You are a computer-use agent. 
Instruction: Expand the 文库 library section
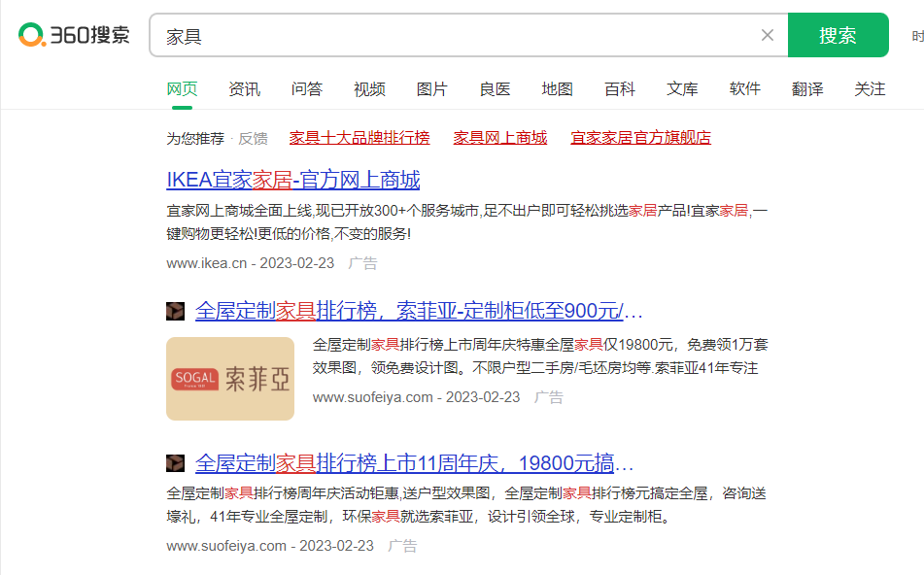coord(682,88)
